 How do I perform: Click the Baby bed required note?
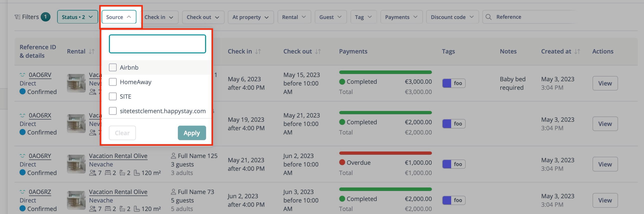(513, 83)
